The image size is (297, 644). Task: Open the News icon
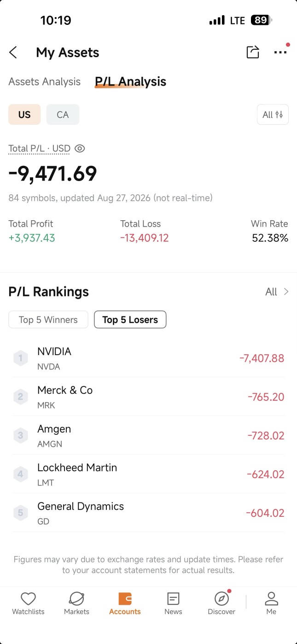(173, 599)
